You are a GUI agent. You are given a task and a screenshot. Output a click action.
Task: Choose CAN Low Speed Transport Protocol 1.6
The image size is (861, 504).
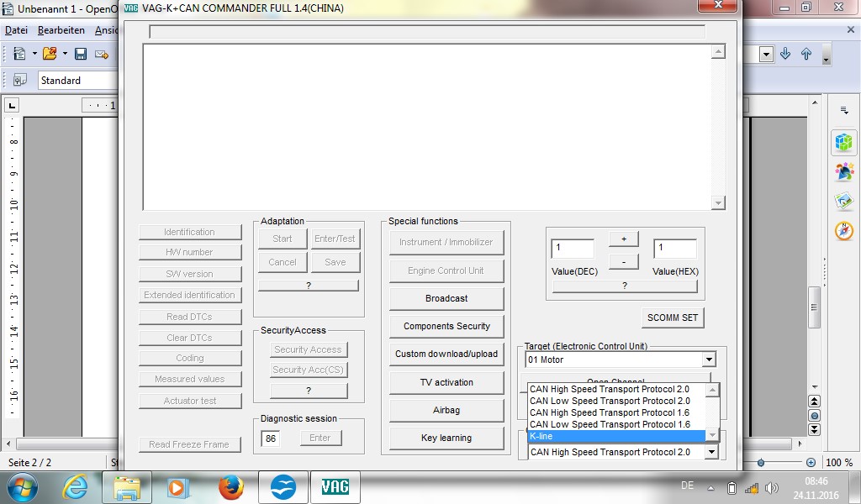(x=616, y=424)
